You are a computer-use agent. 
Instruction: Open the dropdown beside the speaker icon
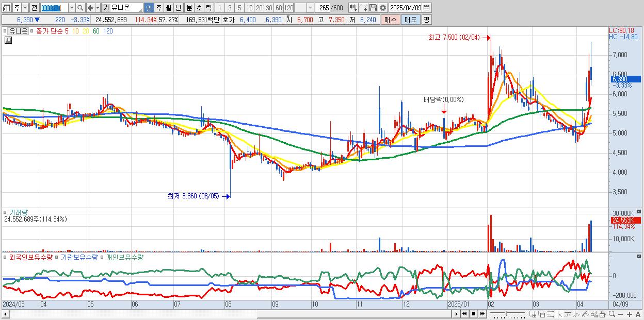pos(98,8)
